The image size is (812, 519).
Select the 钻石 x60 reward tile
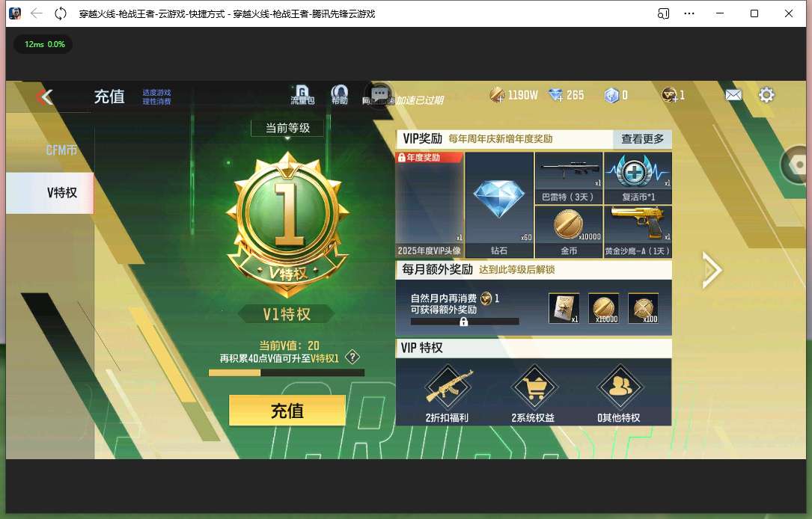[x=499, y=205]
